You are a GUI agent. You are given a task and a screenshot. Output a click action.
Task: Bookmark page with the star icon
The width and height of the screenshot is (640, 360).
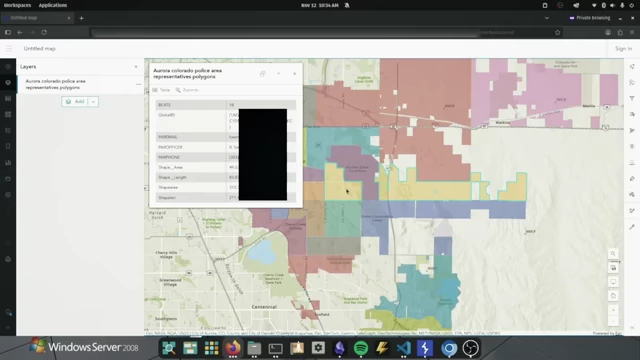[558, 32]
